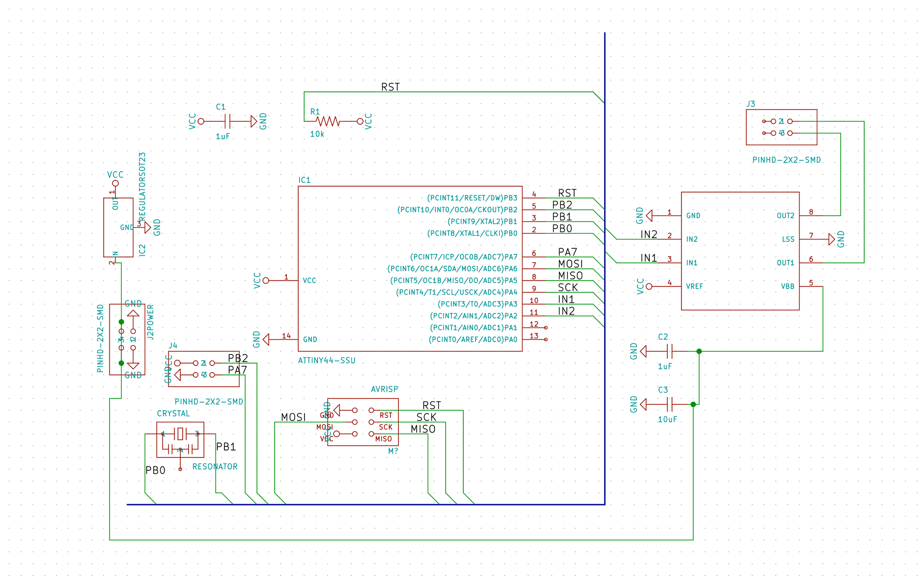Click the RESONATOR value text
The width and height of the screenshot is (924, 579).
215,467
